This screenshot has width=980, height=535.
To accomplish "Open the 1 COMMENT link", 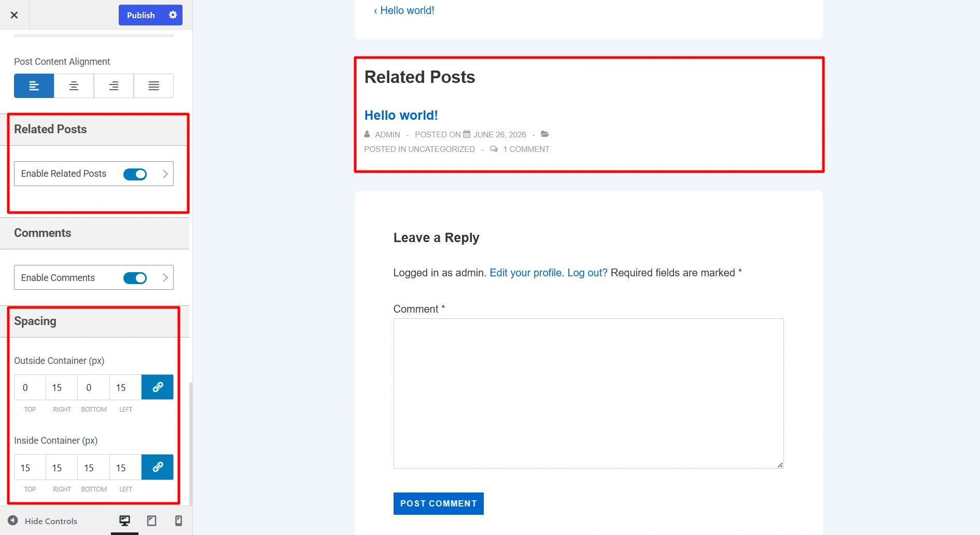I will (x=526, y=149).
